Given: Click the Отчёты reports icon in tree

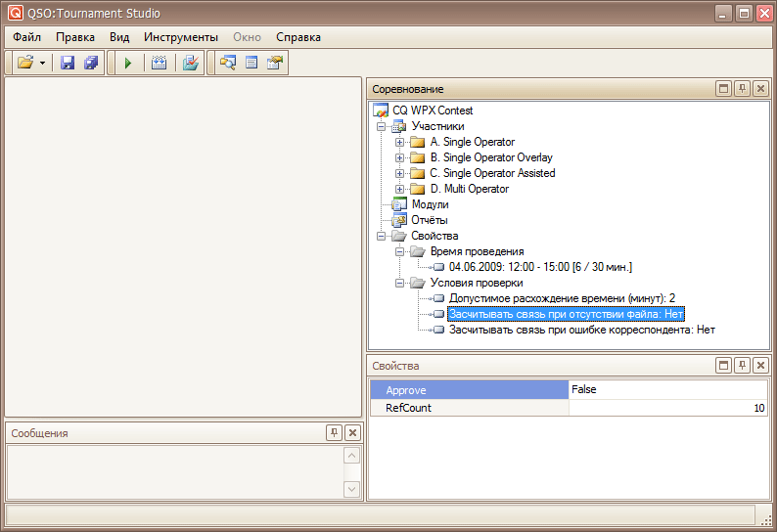Looking at the screenshot, I should (x=399, y=220).
